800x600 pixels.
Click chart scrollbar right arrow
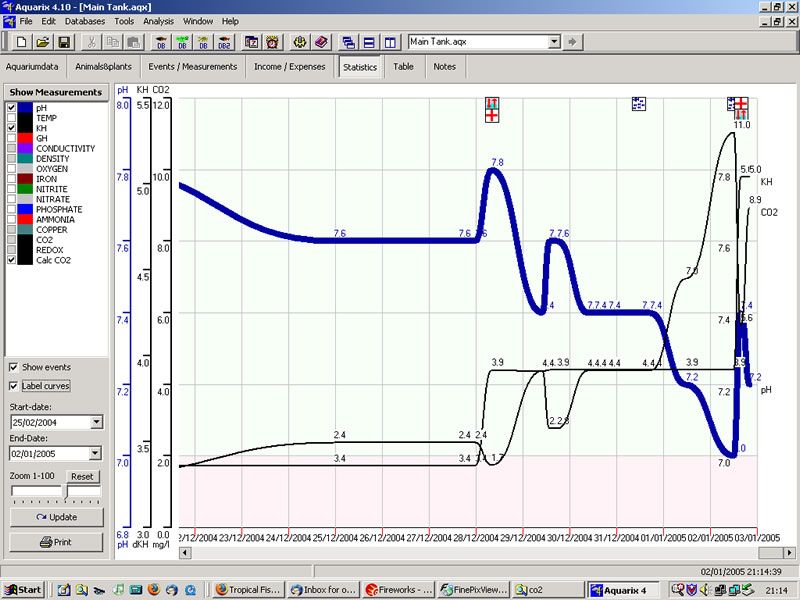[x=789, y=553]
